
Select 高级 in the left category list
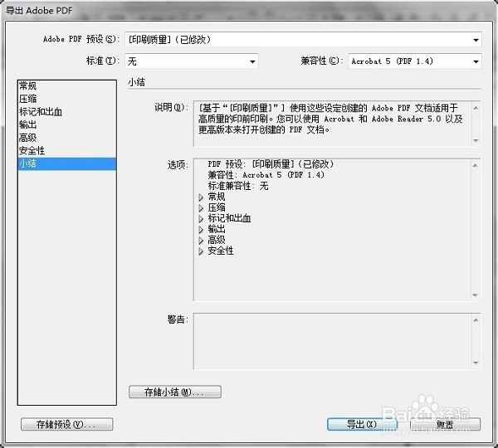28,138
